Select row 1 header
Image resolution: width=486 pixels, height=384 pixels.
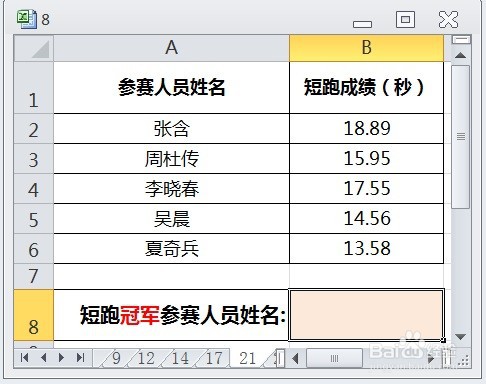[34, 88]
